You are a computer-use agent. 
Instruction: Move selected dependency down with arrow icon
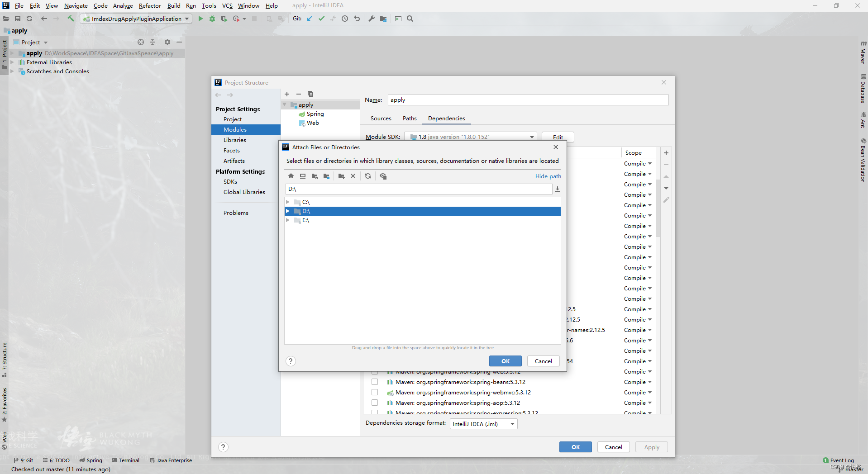click(x=666, y=188)
